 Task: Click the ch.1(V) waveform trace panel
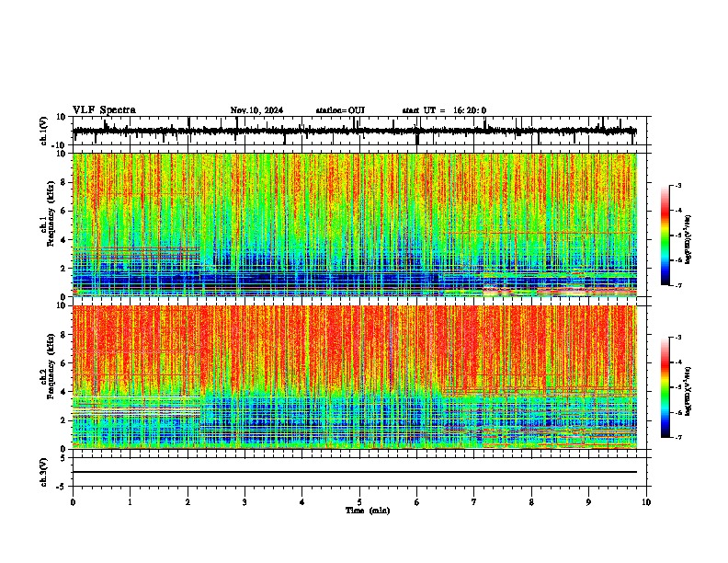coord(359,131)
